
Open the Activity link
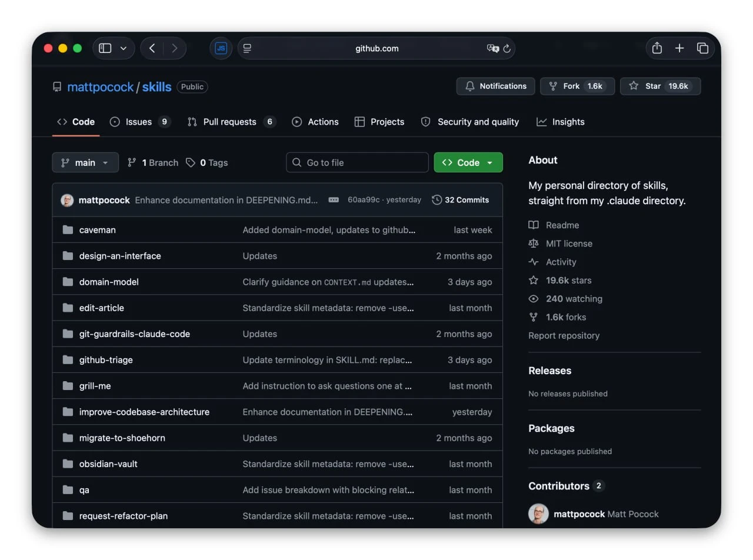point(552,262)
